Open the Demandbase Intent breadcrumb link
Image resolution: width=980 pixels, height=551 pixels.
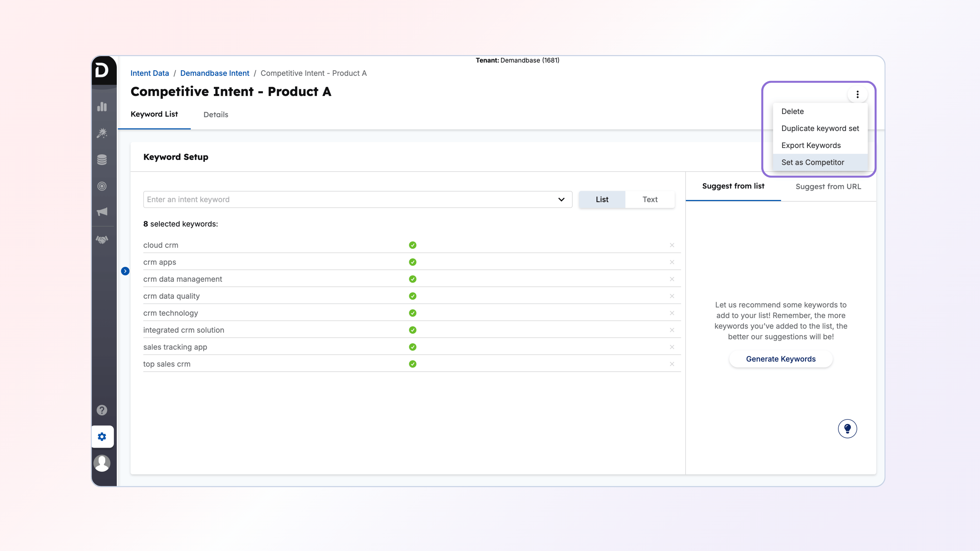tap(215, 73)
